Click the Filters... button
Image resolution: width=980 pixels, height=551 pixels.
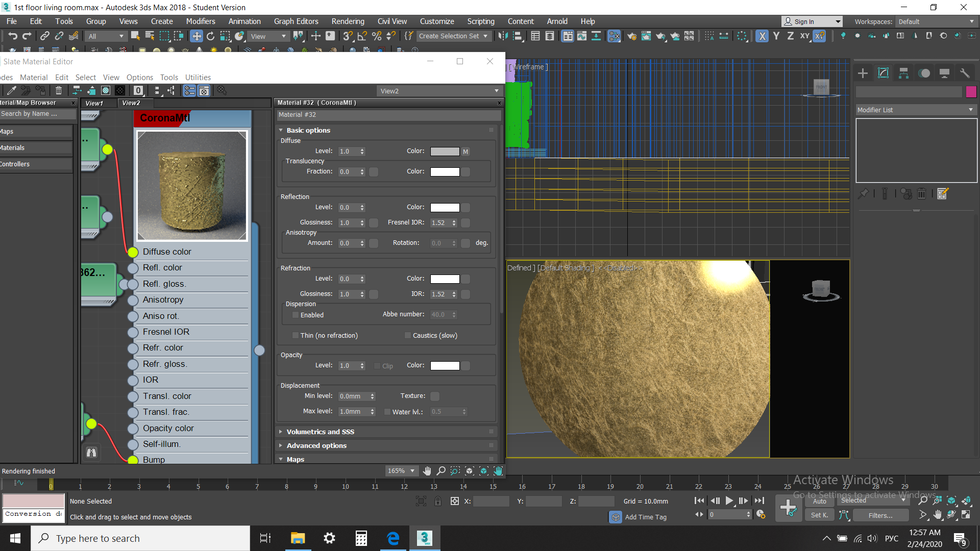click(880, 515)
